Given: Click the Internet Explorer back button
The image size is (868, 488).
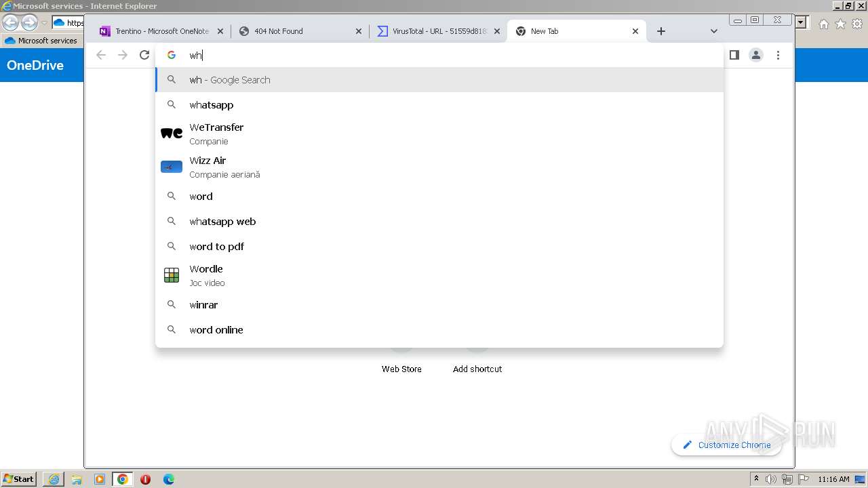Looking at the screenshot, I should pyautogui.click(x=11, y=22).
